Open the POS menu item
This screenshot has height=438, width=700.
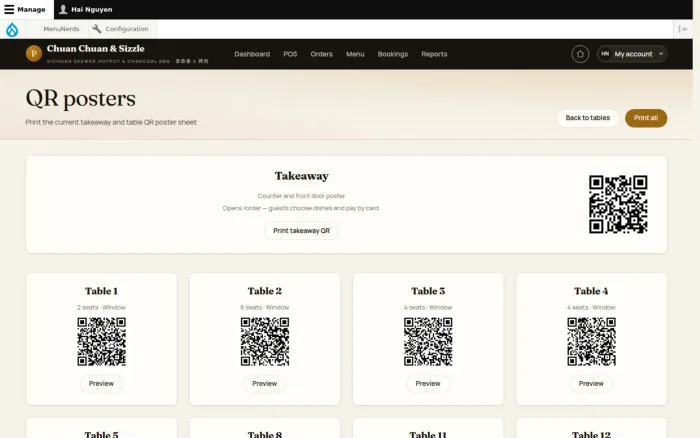click(x=290, y=54)
